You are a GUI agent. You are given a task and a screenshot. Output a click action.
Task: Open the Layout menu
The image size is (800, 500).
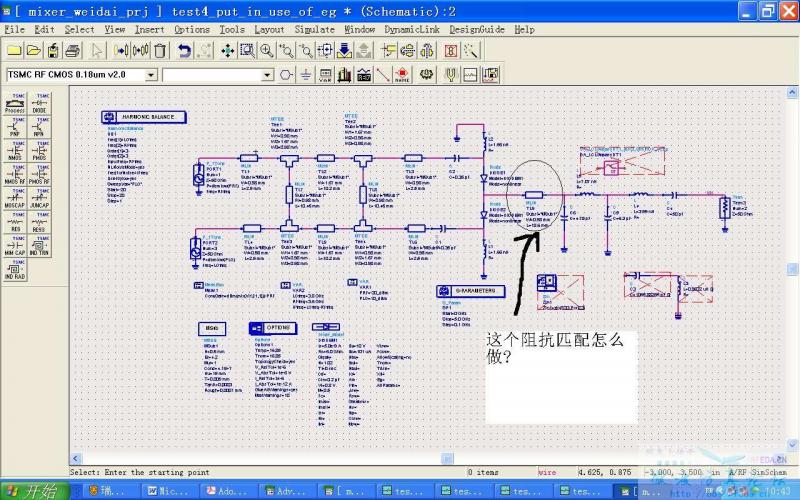point(269,30)
